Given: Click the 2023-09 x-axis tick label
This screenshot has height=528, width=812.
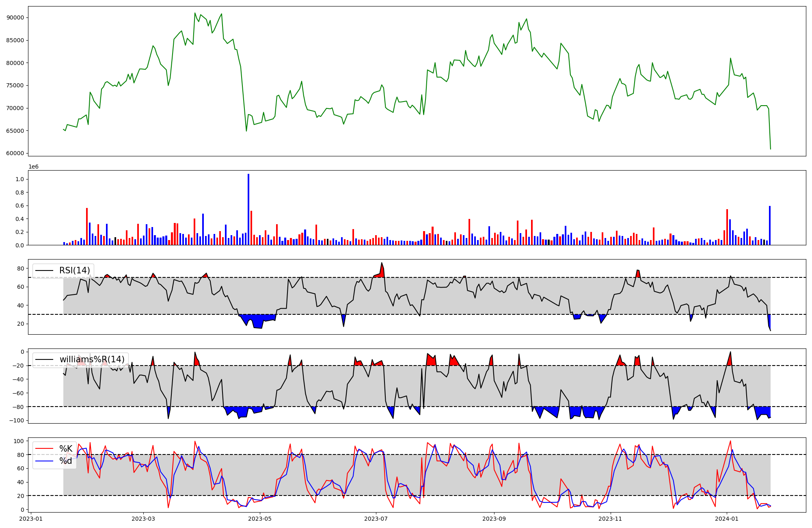Looking at the screenshot, I should pyautogui.click(x=494, y=519).
